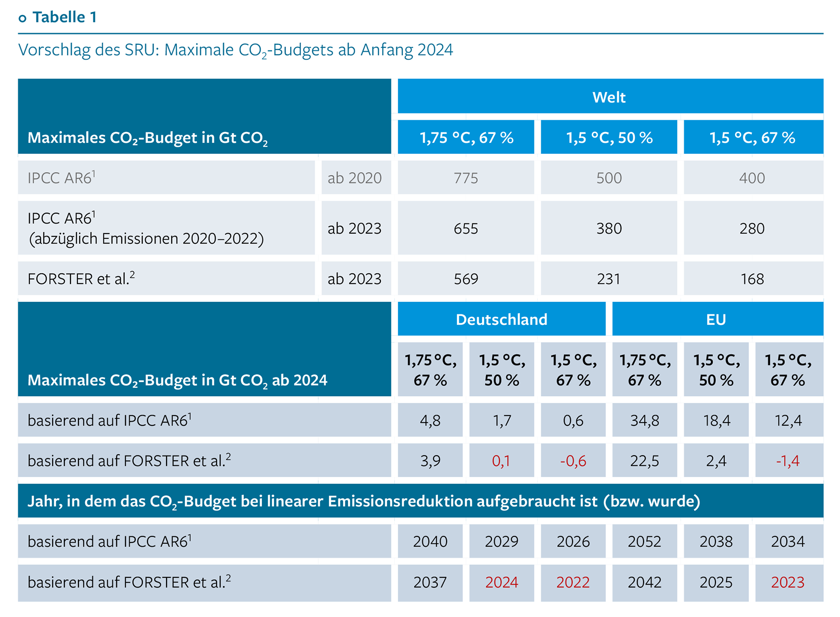Select the subtitle "Vorschlag des SRU" line
840x617 pixels.
click(235, 50)
